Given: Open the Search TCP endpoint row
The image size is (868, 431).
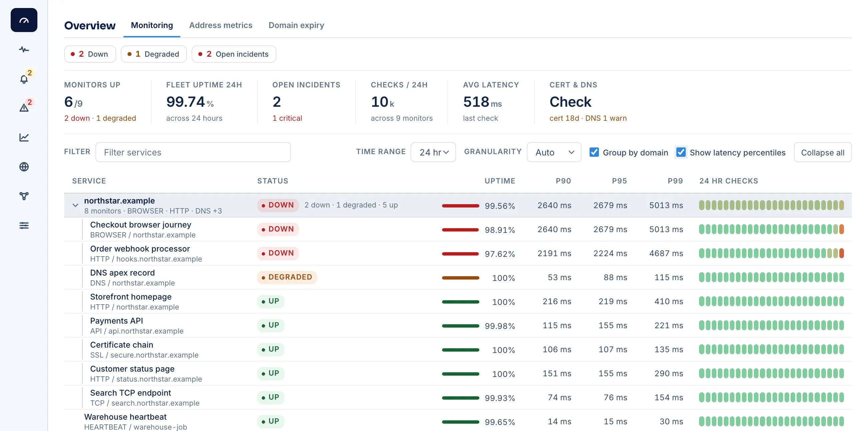Looking at the screenshot, I should [x=458, y=397].
